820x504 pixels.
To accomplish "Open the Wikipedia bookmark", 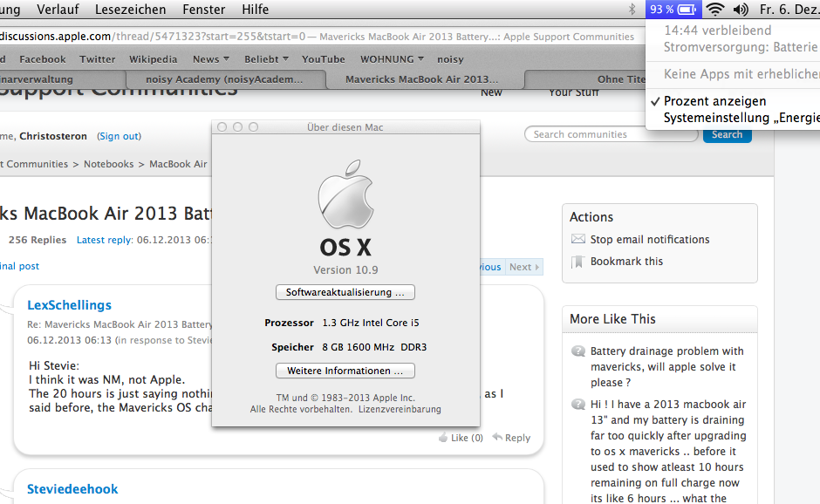I will point(154,59).
